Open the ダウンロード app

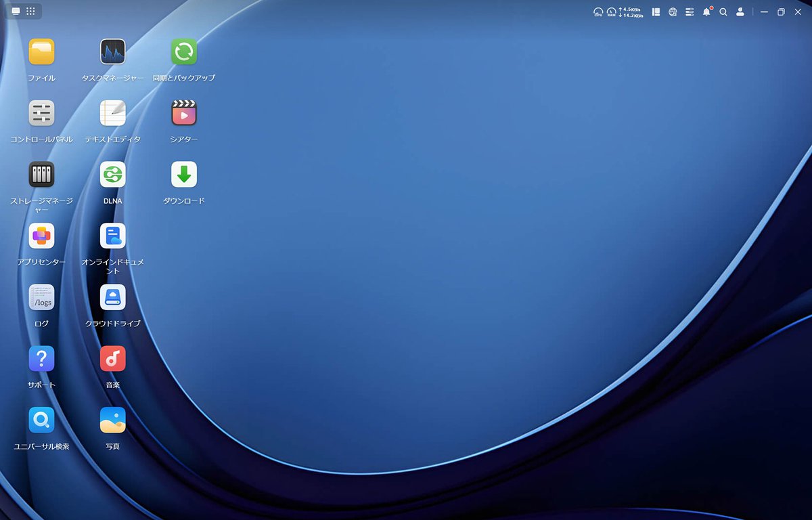click(x=184, y=175)
